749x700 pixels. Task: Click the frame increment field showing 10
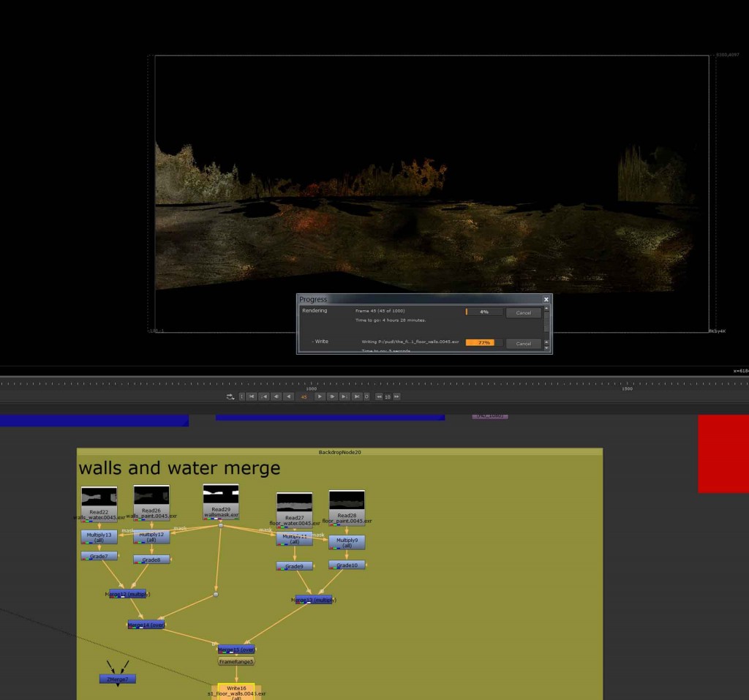(388, 396)
